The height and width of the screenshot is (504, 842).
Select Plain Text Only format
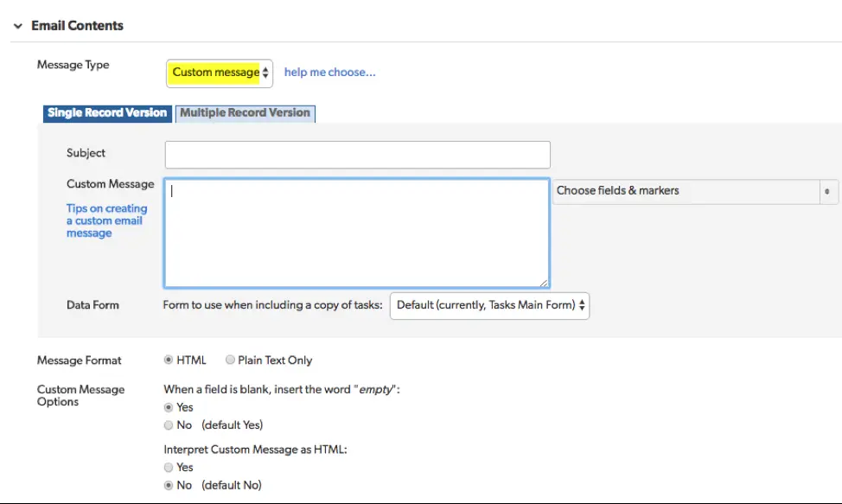pyautogui.click(x=230, y=360)
